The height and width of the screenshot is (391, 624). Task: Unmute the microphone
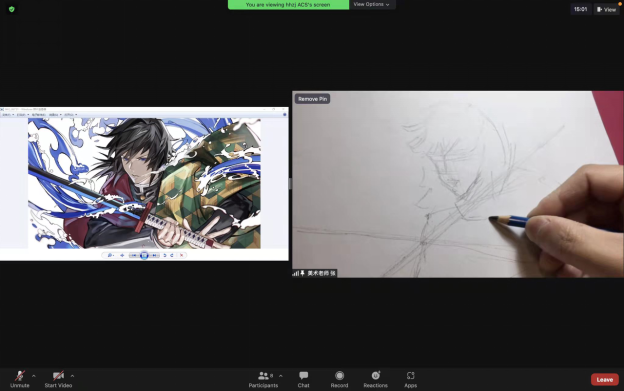(20, 379)
